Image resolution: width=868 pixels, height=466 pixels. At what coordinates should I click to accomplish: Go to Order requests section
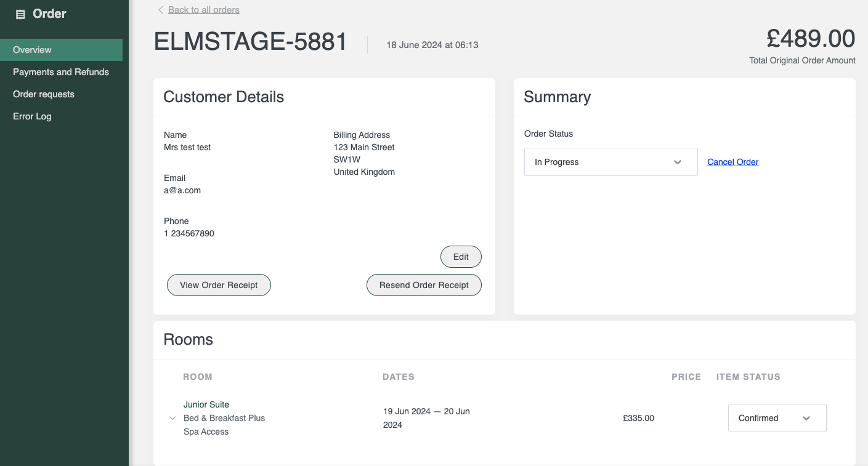coord(44,94)
